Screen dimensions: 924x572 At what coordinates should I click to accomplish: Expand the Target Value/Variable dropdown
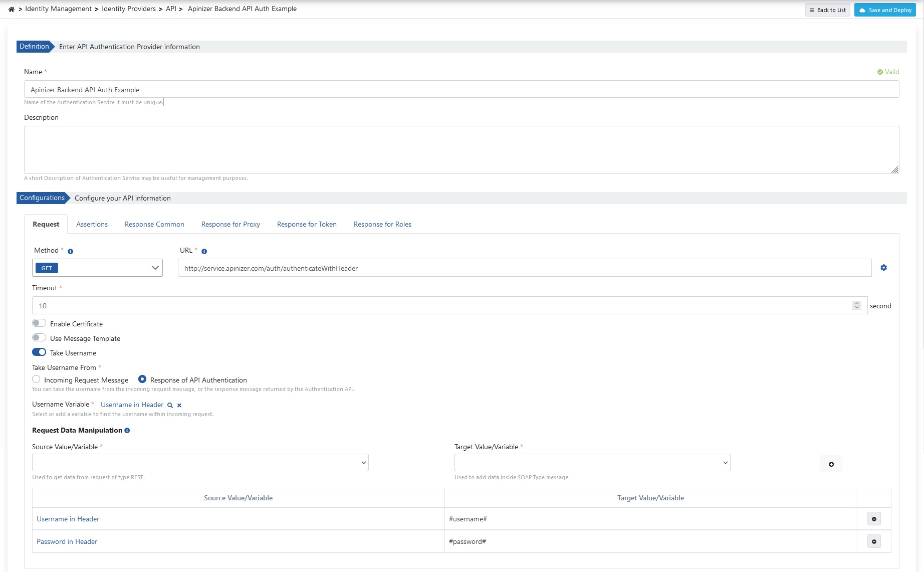(x=592, y=462)
